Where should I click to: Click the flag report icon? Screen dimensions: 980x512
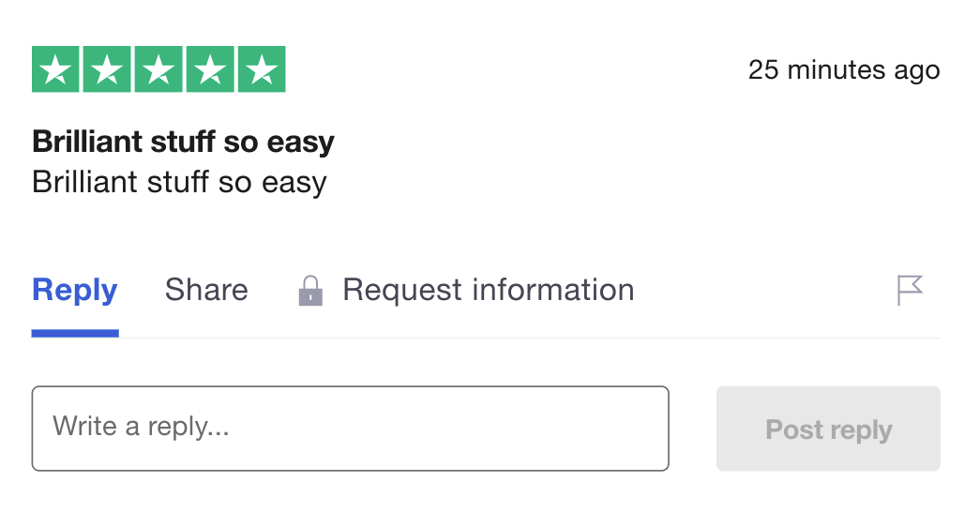[x=909, y=290]
